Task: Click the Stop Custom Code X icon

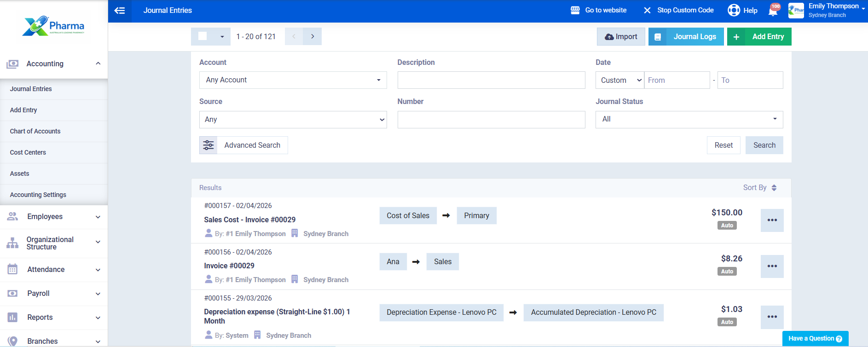Action: click(x=647, y=10)
